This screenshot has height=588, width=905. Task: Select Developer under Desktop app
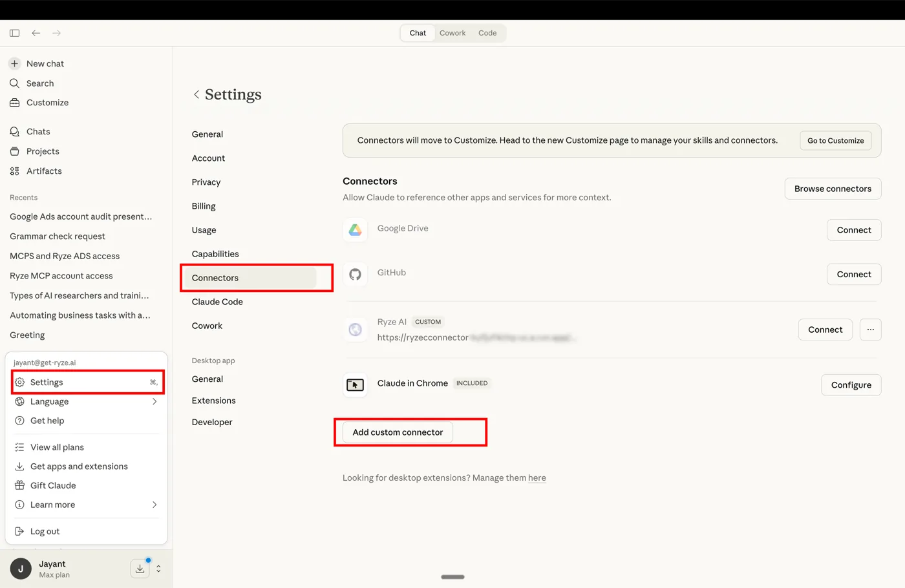coord(212,422)
